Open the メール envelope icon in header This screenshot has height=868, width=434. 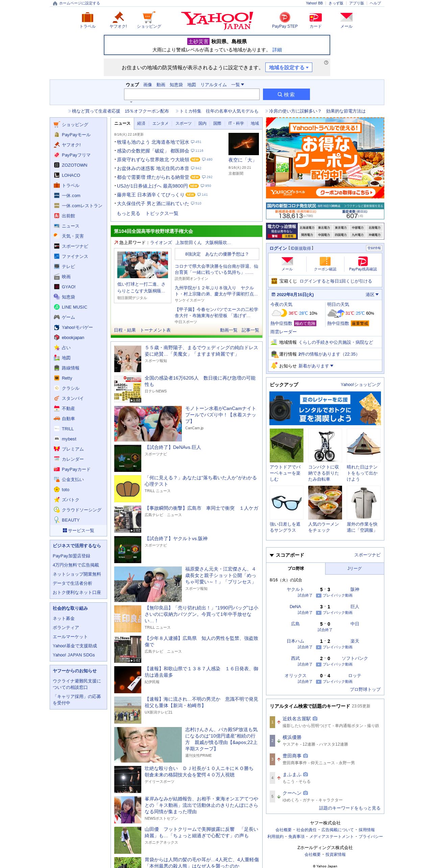point(346,17)
